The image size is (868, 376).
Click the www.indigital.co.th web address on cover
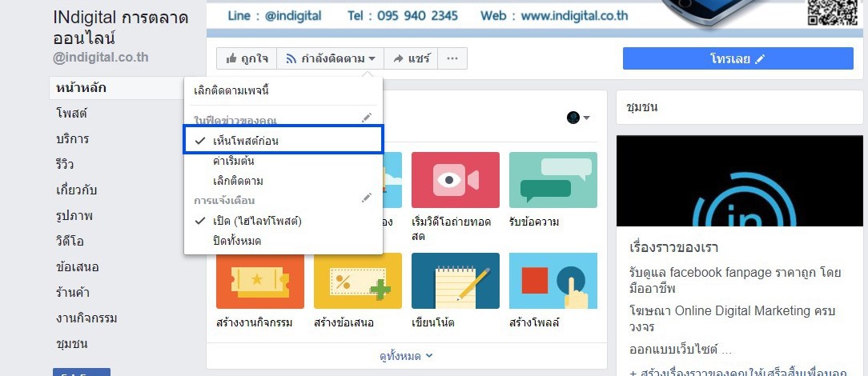(574, 15)
